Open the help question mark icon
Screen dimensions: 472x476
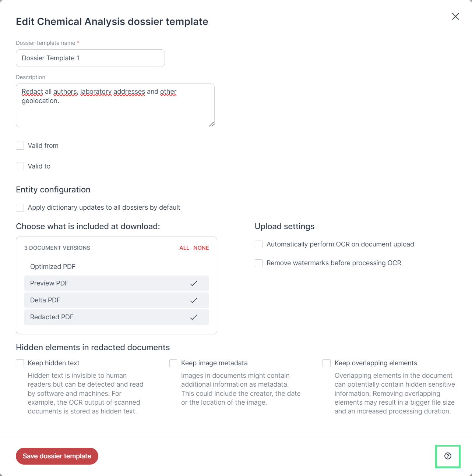coord(448,456)
